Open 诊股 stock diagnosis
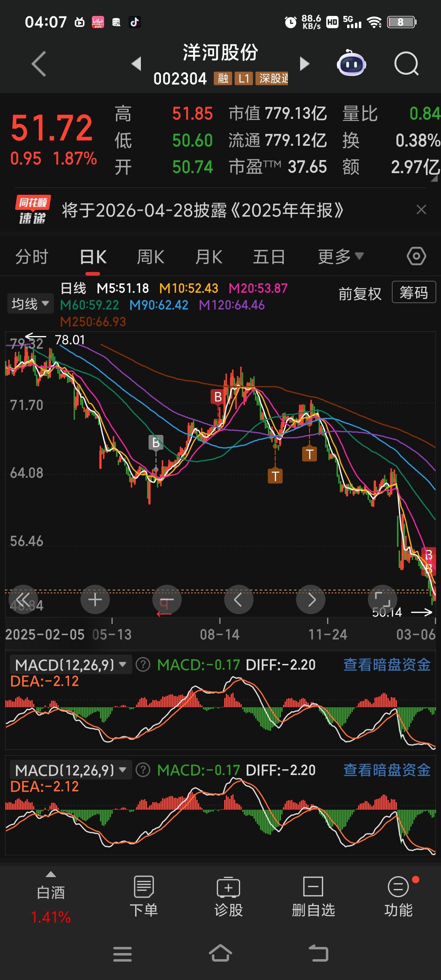The width and height of the screenshot is (441, 980). coord(229,898)
